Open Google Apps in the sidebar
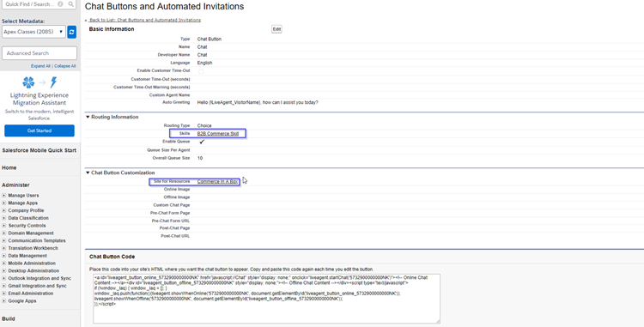Screen dimensions: 644x327 [x=22, y=300]
